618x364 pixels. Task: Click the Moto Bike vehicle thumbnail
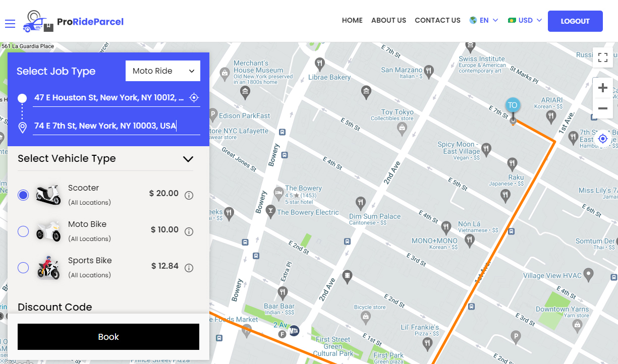click(48, 231)
